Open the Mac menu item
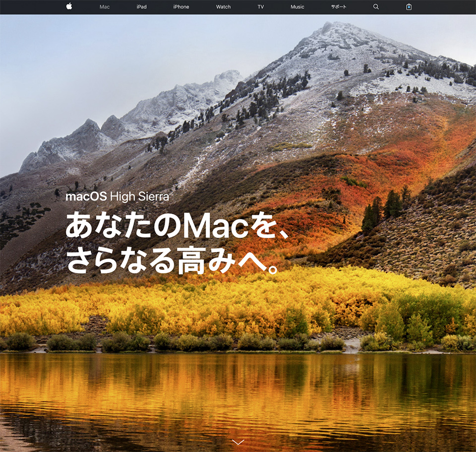The image size is (476, 452). pos(105,6)
